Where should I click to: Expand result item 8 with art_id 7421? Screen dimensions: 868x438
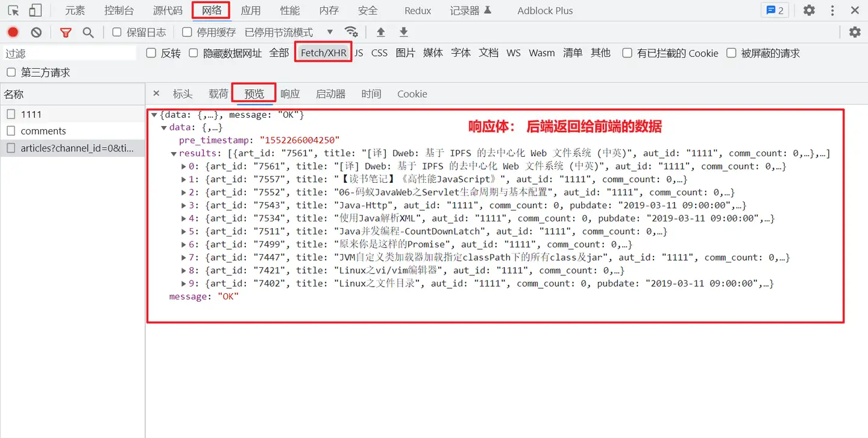click(x=184, y=271)
